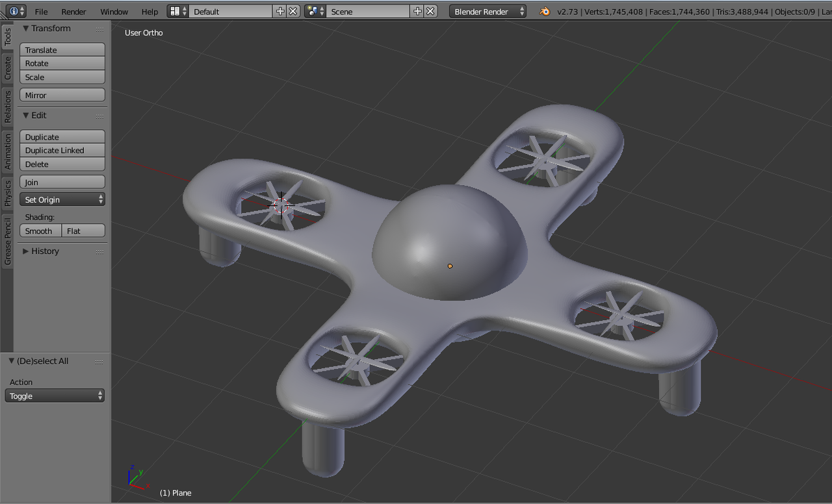This screenshot has height=504, width=832.
Task: Add a new screen layout
Action: pyautogui.click(x=280, y=11)
